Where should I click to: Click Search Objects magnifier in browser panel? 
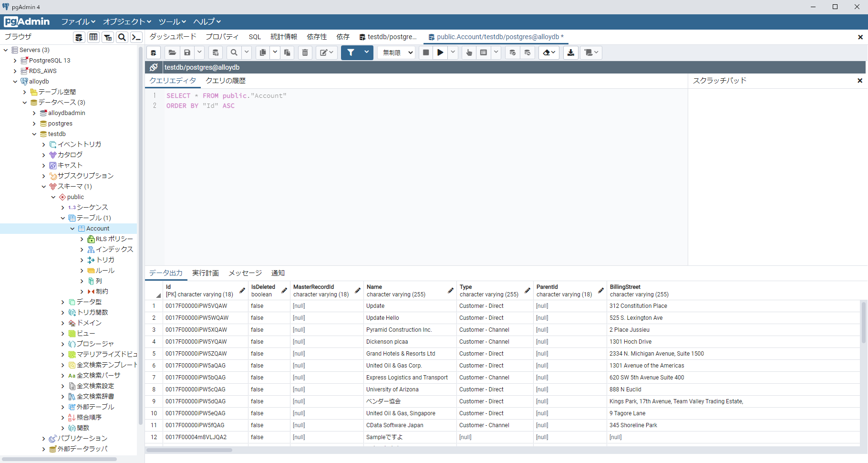coord(122,37)
